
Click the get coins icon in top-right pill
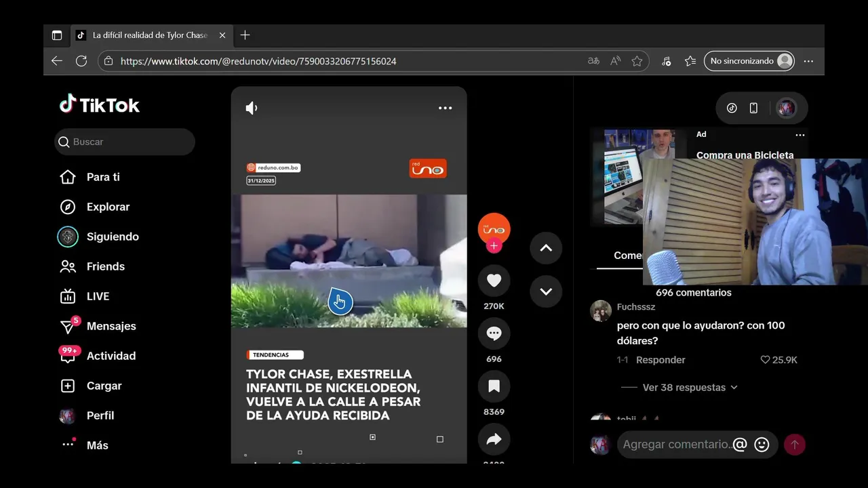732,108
